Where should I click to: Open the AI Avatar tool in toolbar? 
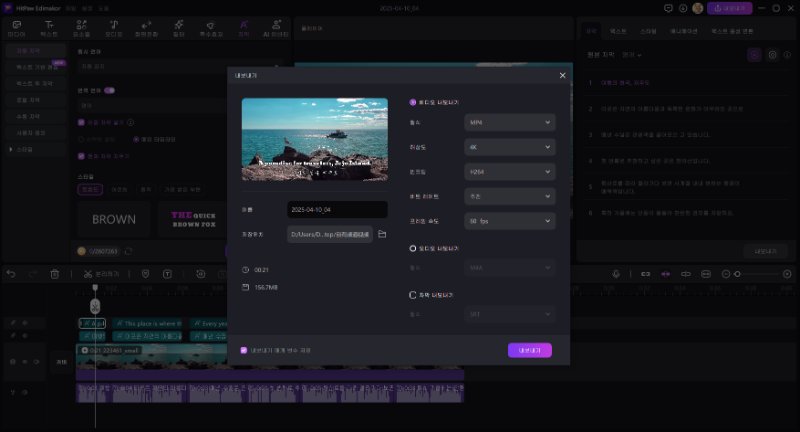(276, 29)
